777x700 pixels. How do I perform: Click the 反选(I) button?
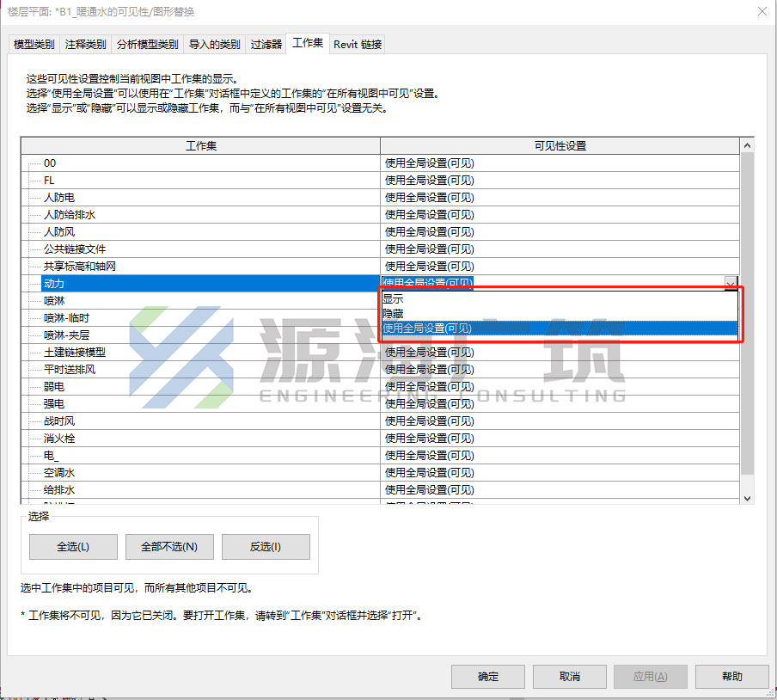[x=266, y=546]
